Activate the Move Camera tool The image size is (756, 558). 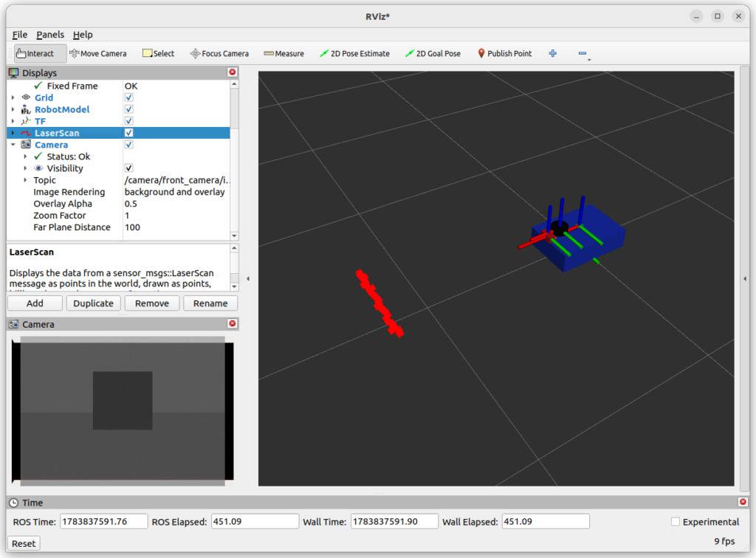[x=98, y=53]
